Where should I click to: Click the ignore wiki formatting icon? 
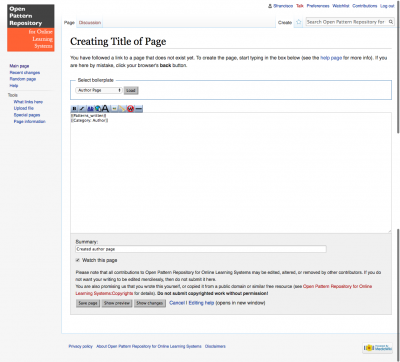pyautogui.click(x=130, y=109)
